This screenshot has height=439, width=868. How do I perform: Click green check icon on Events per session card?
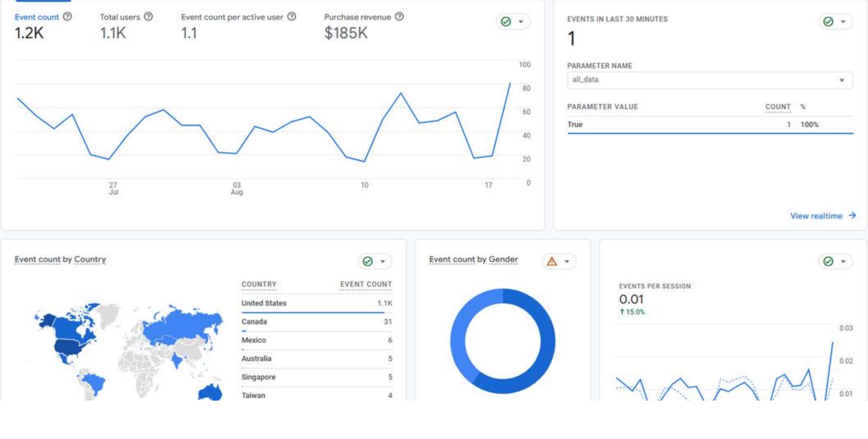(828, 261)
